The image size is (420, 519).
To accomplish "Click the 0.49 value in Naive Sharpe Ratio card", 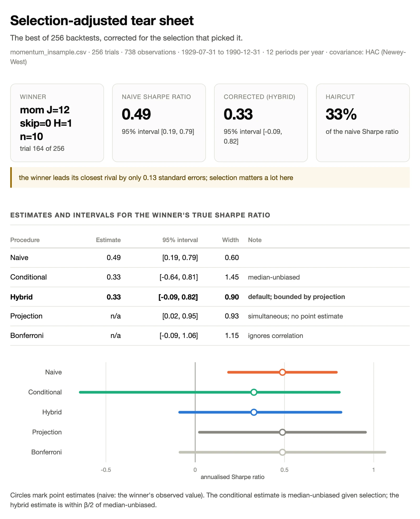I will click(136, 114).
